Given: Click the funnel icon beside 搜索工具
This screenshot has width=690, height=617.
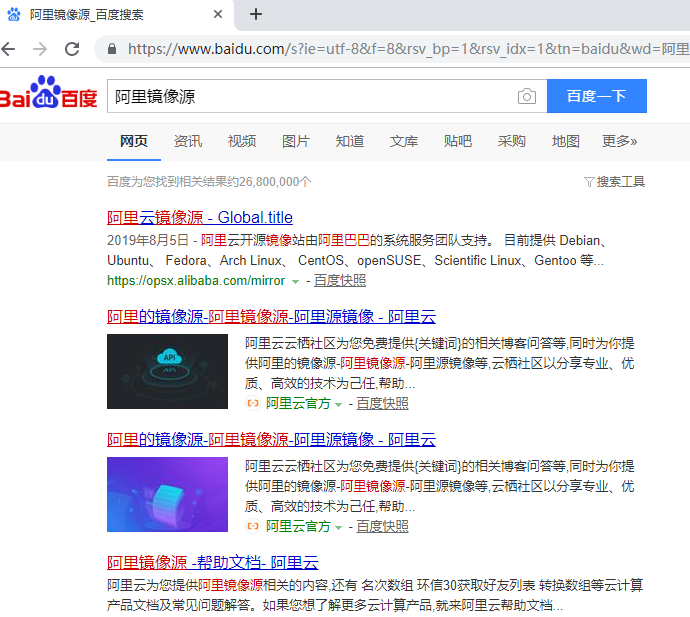Looking at the screenshot, I should pyautogui.click(x=589, y=182).
